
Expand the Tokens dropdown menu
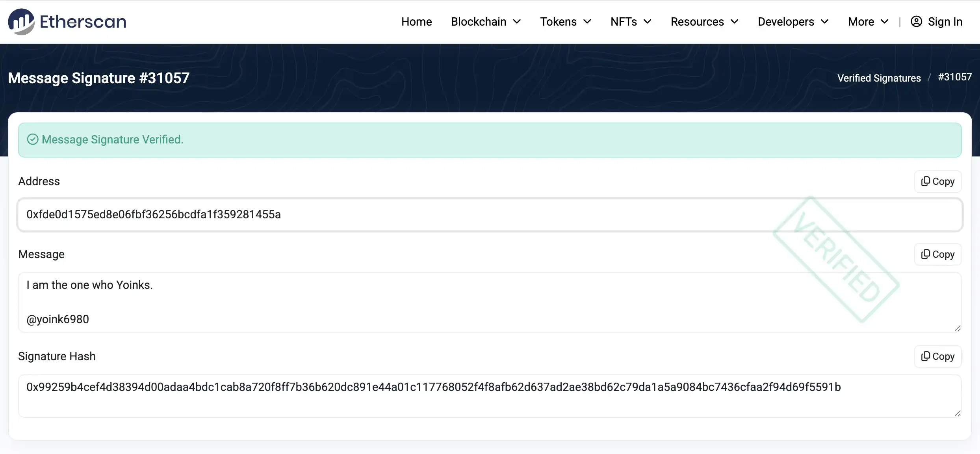[565, 22]
